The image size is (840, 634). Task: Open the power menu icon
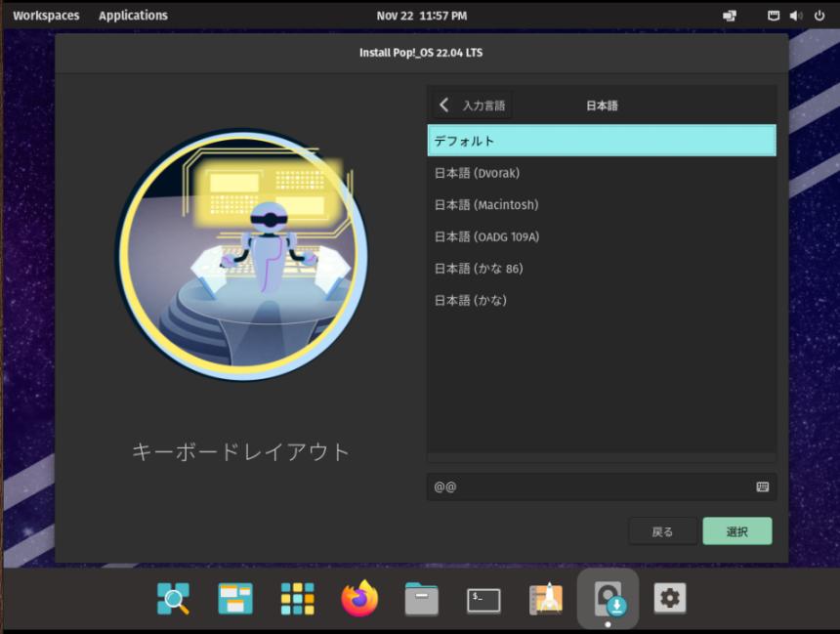tap(819, 16)
